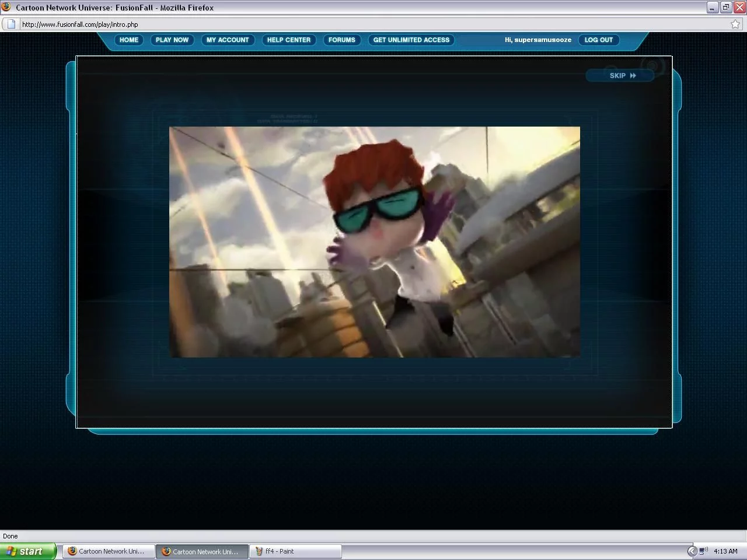
Task: Open MY ACCOUNT from the nav bar
Action: click(228, 40)
